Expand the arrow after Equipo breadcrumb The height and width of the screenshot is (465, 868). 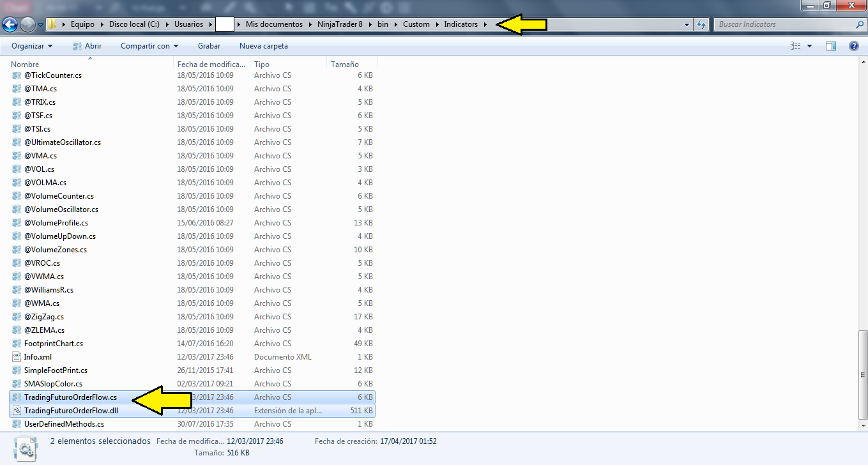point(102,24)
